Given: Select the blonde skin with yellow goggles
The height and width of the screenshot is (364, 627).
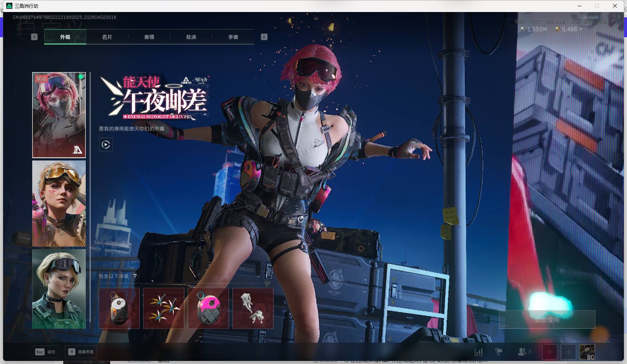Looking at the screenshot, I should pyautogui.click(x=59, y=204).
